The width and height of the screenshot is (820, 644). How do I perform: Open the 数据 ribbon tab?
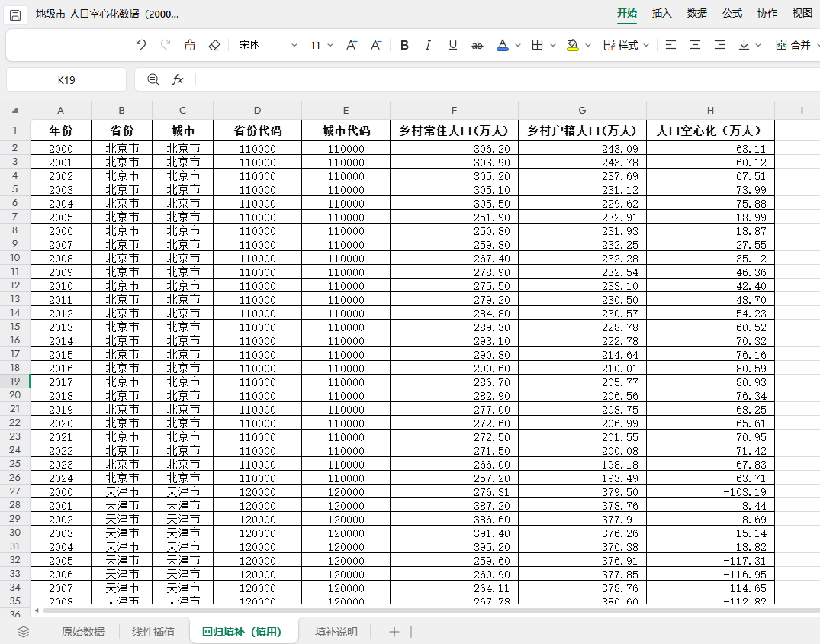696,13
